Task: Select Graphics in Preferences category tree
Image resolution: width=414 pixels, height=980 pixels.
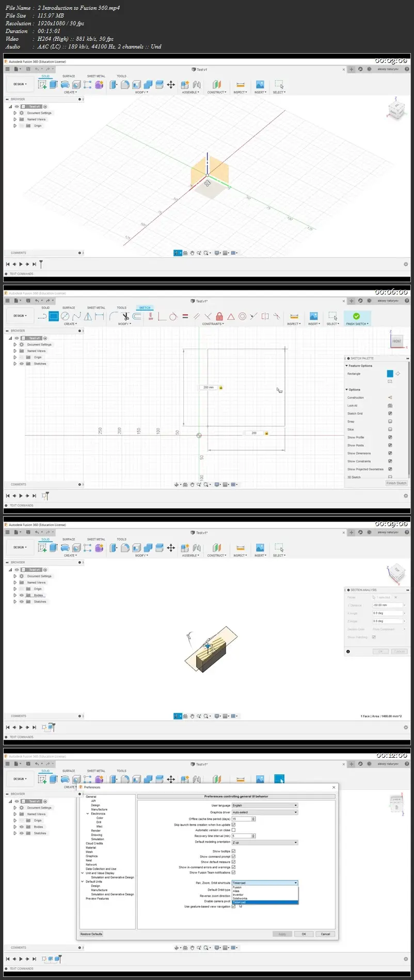Action: coord(92,856)
